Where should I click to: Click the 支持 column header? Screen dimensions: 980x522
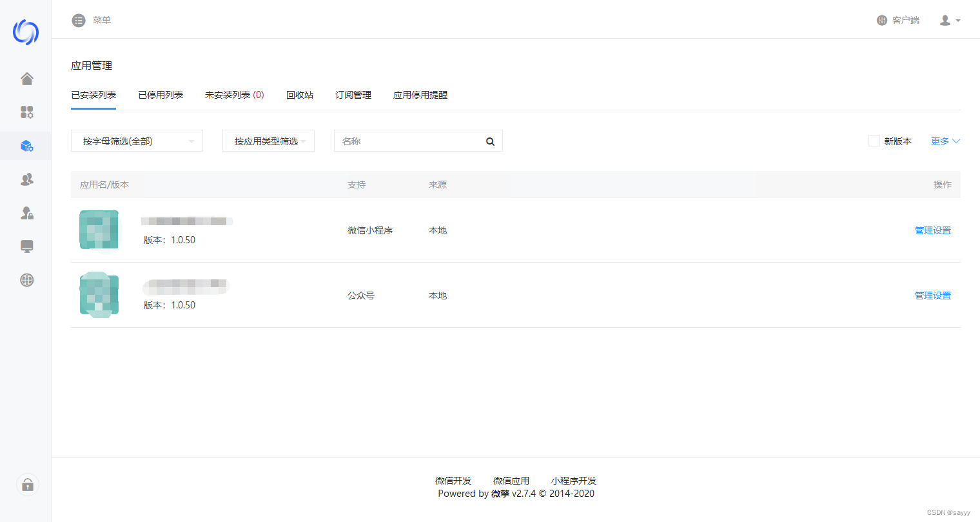[357, 185]
